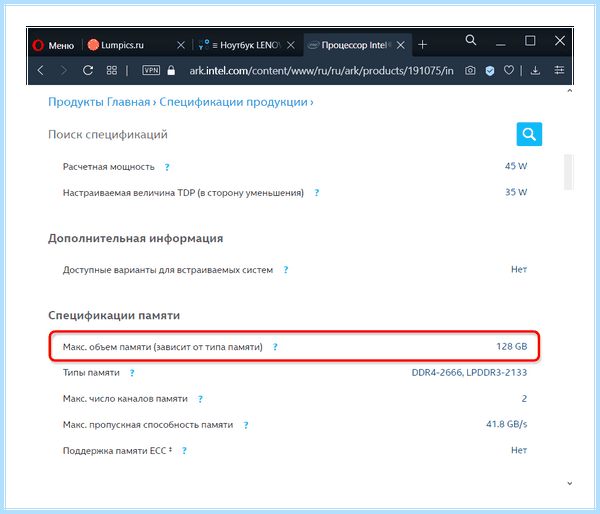This screenshot has height=514, width=600.
Task: Click the ark.intel.com address bar
Action: pyautogui.click(x=321, y=70)
